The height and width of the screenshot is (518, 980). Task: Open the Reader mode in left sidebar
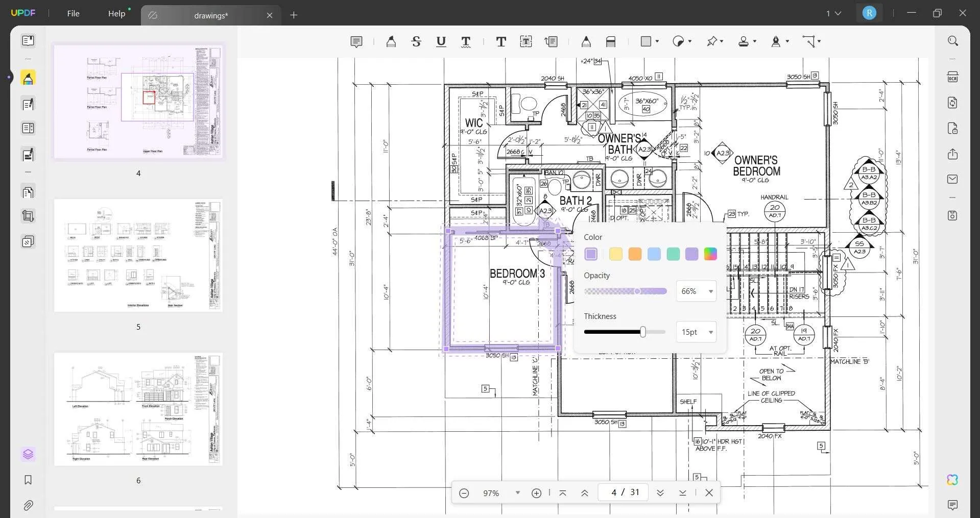[x=28, y=41]
